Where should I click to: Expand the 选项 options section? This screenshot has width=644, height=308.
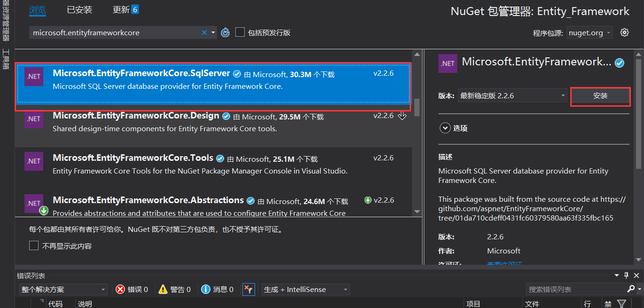click(x=445, y=128)
